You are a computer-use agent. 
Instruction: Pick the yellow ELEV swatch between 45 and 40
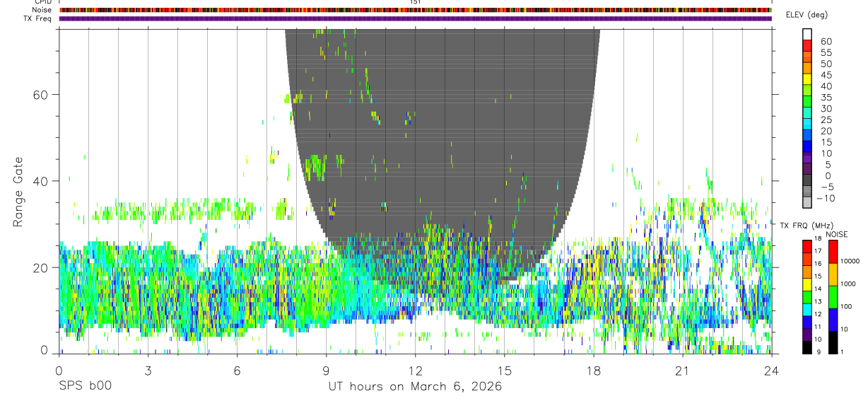pos(807,79)
